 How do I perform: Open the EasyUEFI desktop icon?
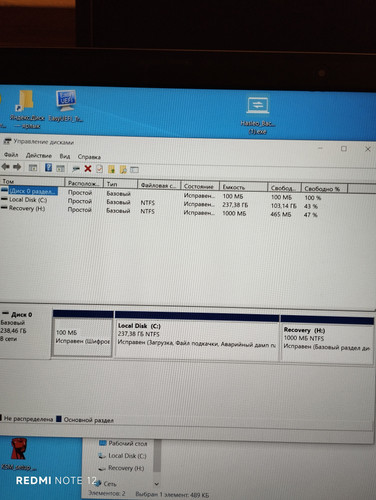pyautogui.click(x=66, y=107)
